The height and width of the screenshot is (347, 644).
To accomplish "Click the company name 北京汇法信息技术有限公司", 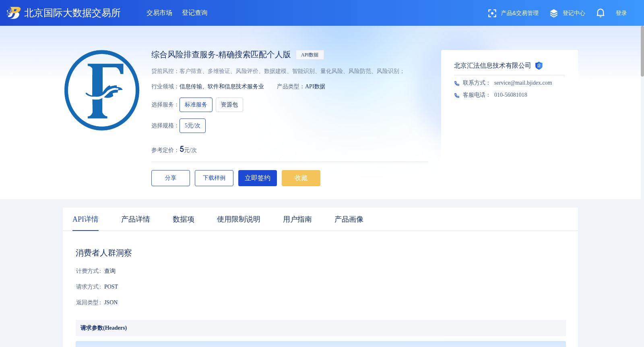I will pos(492,66).
